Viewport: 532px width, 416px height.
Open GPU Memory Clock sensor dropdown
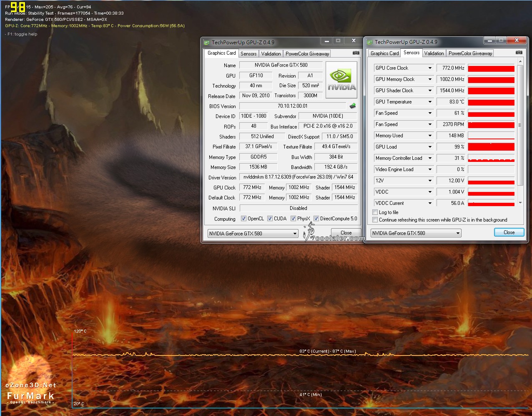430,79
